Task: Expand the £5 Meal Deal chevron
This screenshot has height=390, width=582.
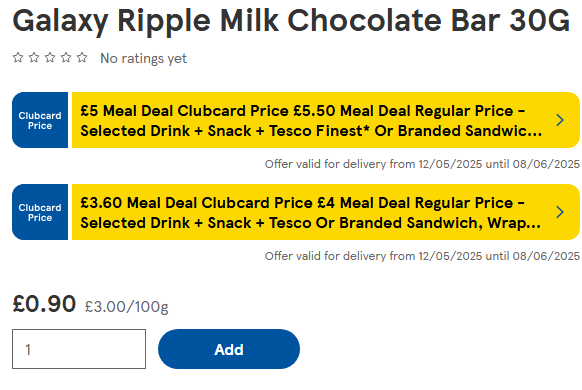Action: (x=560, y=120)
